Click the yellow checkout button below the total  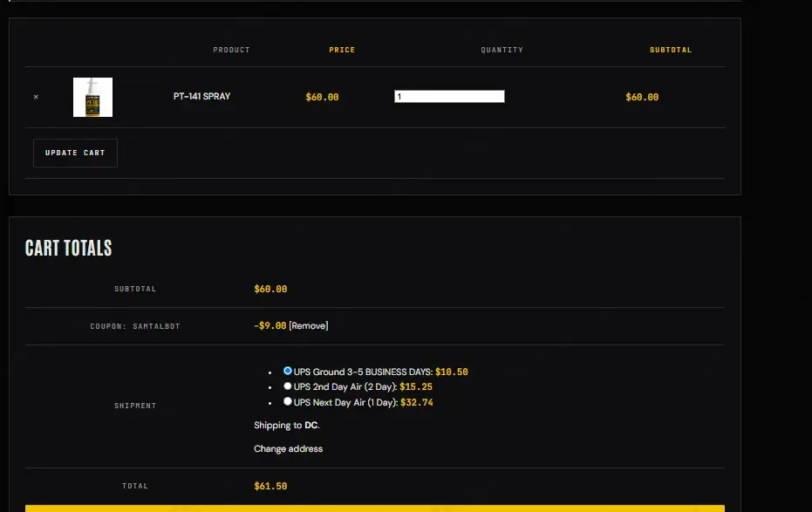click(375, 509)
